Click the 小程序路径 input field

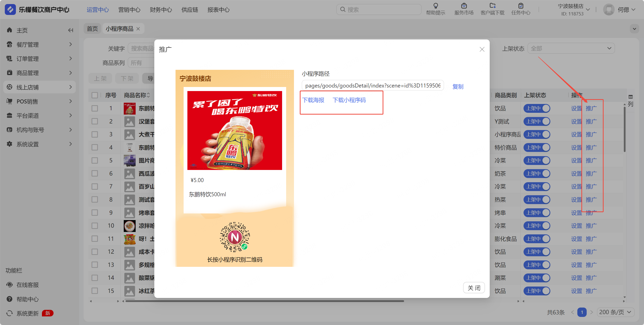pos(373,85)
